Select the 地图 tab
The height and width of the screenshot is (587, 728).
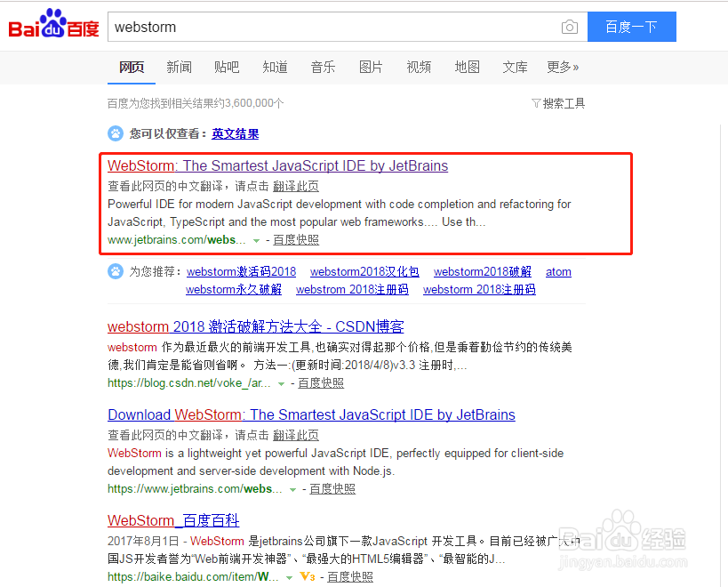[467, 68]
